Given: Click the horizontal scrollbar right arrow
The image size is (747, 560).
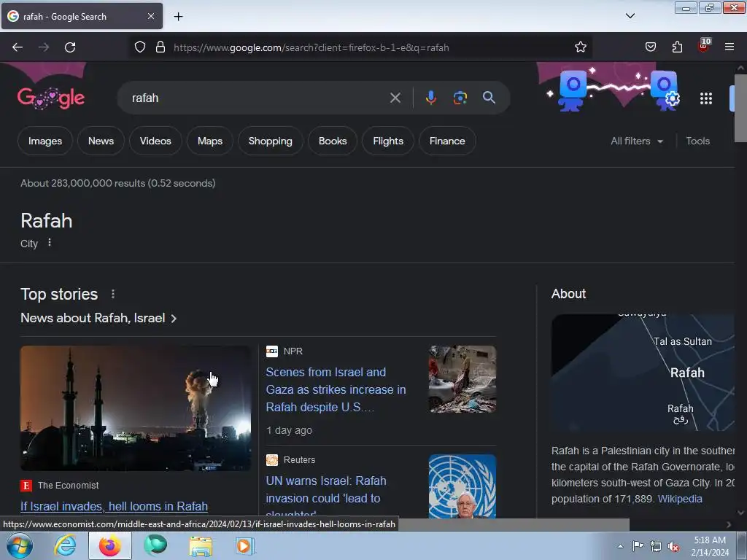Looking at the screenshot, I should 729,524.
